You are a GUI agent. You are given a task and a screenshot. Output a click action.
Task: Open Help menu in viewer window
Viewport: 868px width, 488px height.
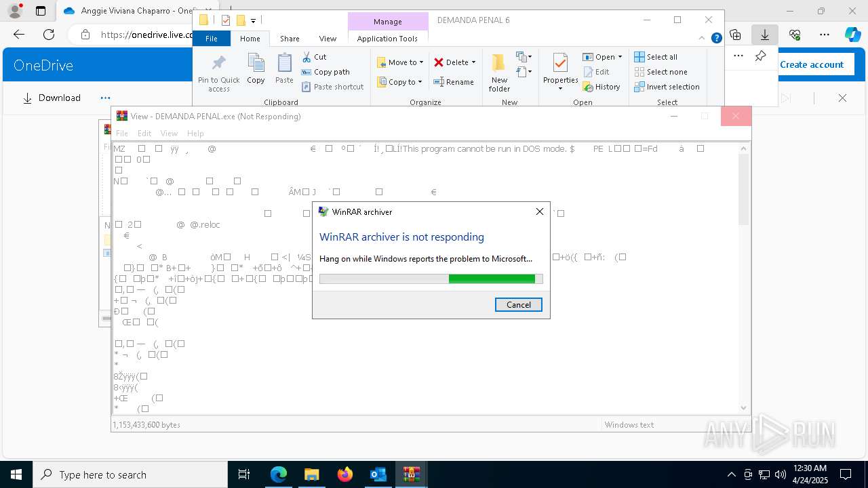coord(195,134)
